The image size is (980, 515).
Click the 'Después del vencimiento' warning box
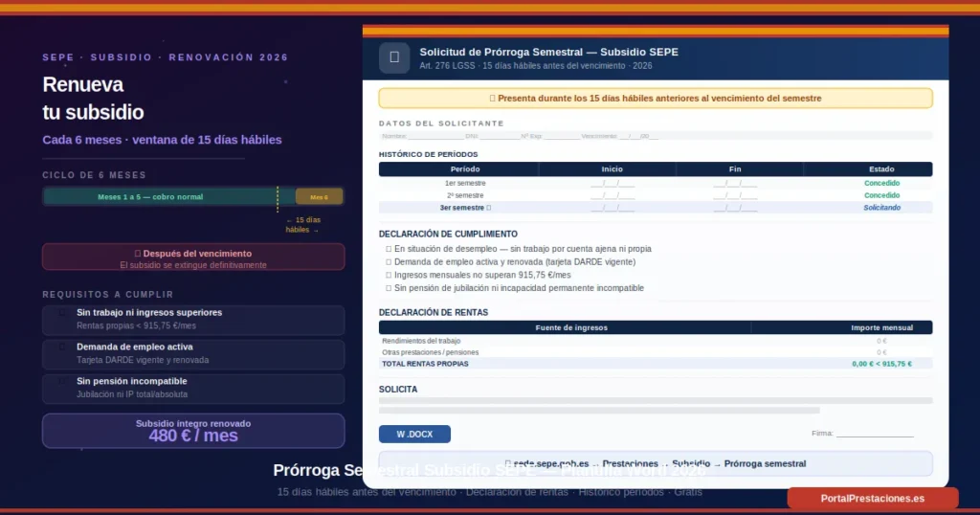193,257
